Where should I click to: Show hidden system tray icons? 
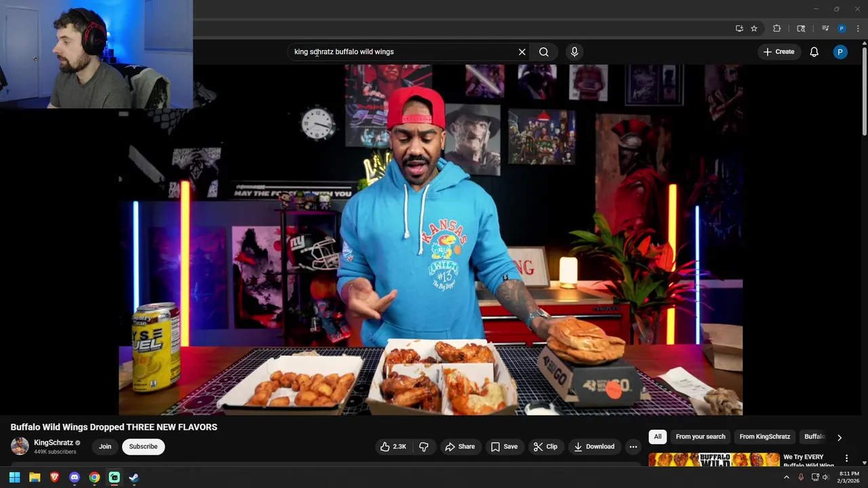click(787, 477)
